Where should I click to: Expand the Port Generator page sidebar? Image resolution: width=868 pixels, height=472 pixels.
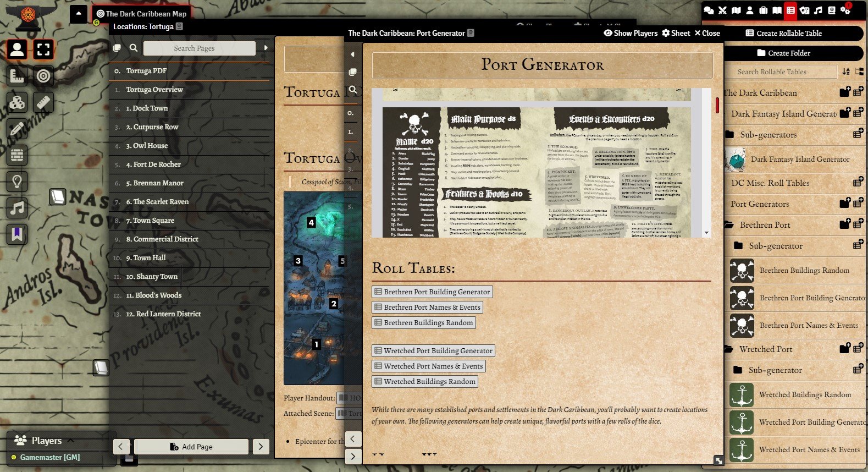point(353,54)
